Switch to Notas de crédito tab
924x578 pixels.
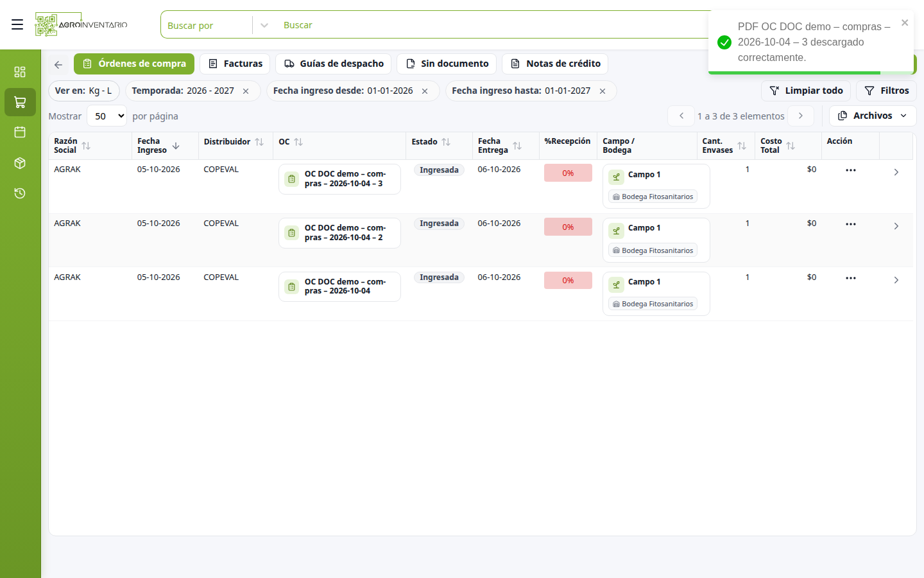tap(555, 64)
